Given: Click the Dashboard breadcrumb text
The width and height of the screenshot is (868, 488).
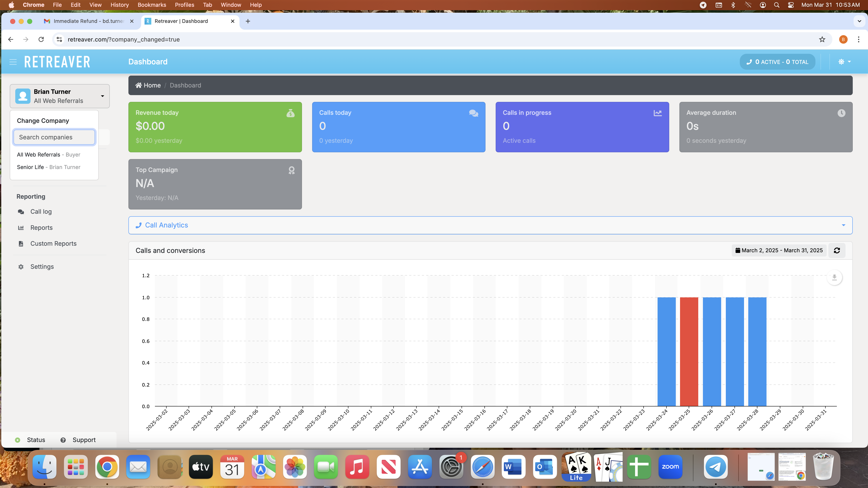Looking at the screenshot, I should point(185,85).
